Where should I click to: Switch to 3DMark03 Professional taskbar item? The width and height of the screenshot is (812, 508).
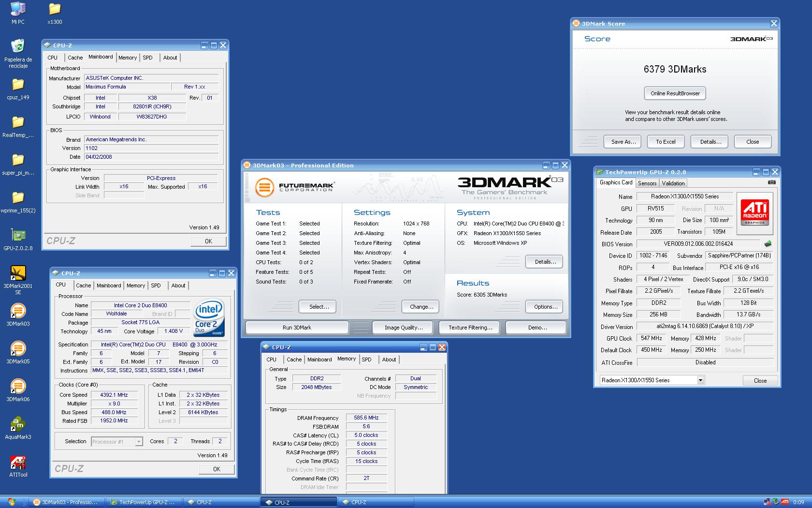(x=67, y=502)
